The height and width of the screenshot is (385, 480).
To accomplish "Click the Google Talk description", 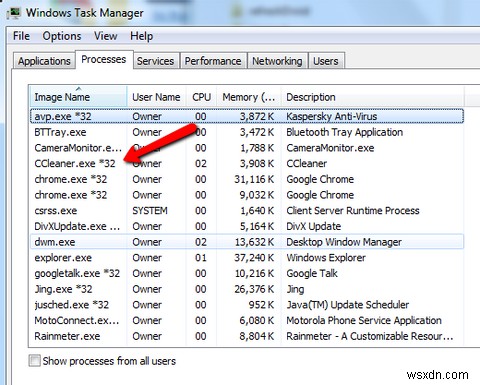I will pyautogui.click(x=312, y=273).
